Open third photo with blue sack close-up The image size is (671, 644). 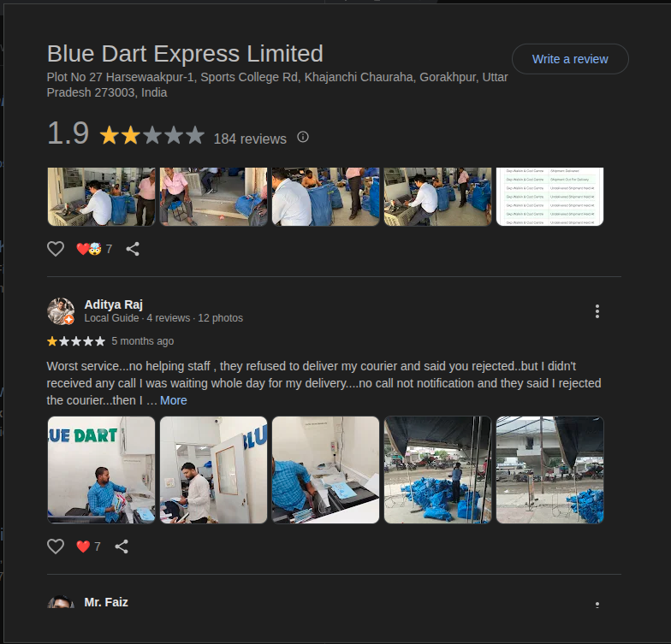pyautogui.click(x=325, y=197)
